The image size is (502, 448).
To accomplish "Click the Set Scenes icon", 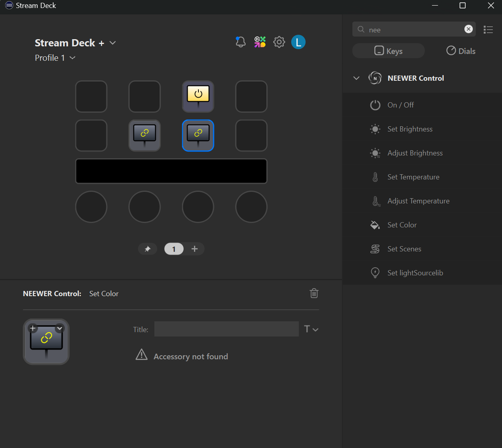I will click(375, 249).
